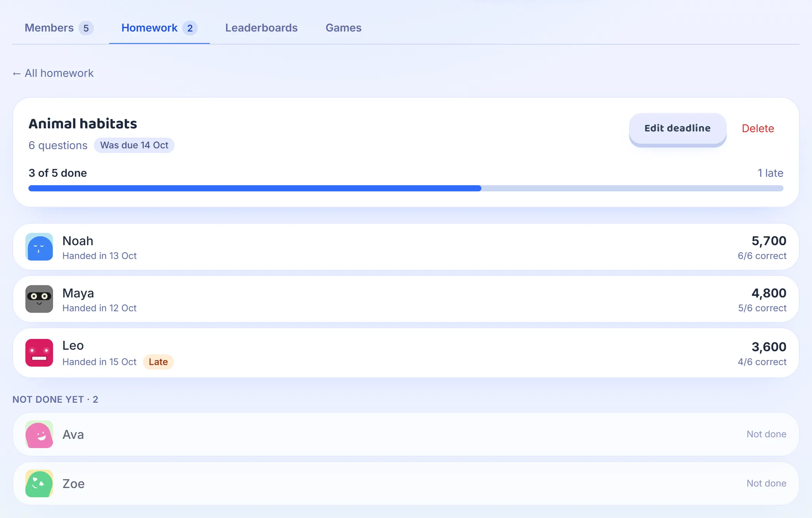The image size is (812, 518).
Task: Open the Leaderboards tab
Action: (261, 28)
